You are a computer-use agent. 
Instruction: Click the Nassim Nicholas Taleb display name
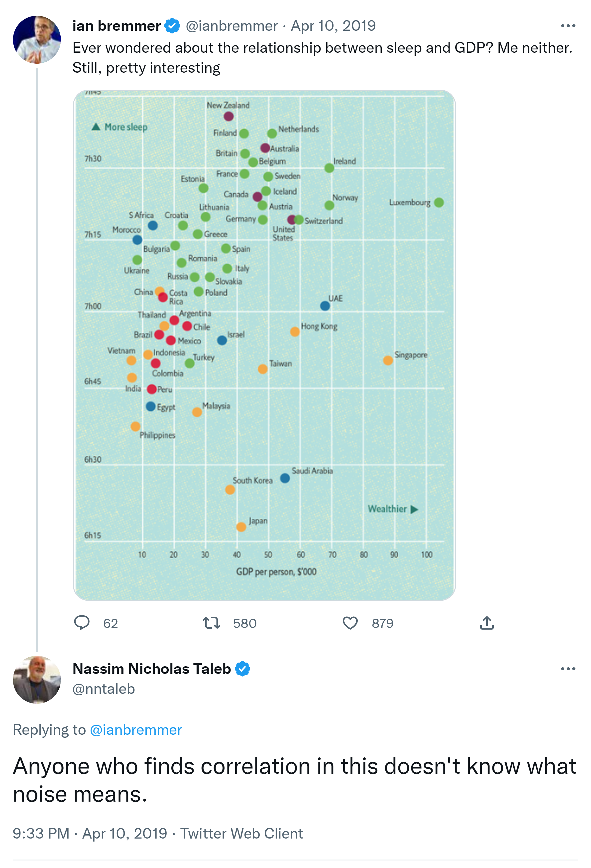click(x=152, y=669)
